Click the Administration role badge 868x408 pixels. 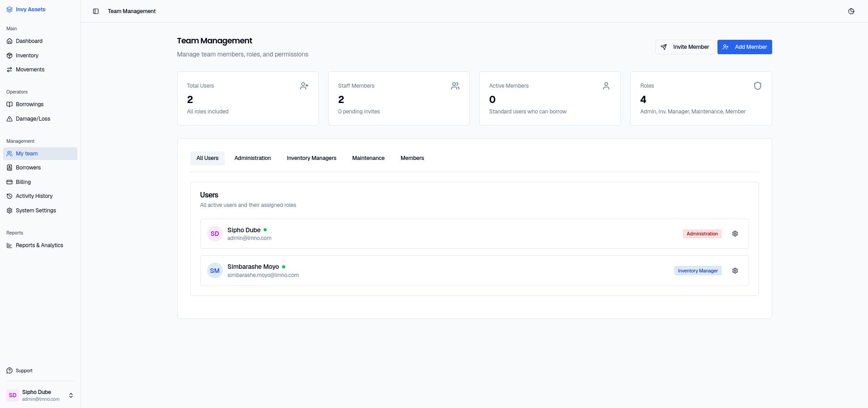[x=702, y=234]
